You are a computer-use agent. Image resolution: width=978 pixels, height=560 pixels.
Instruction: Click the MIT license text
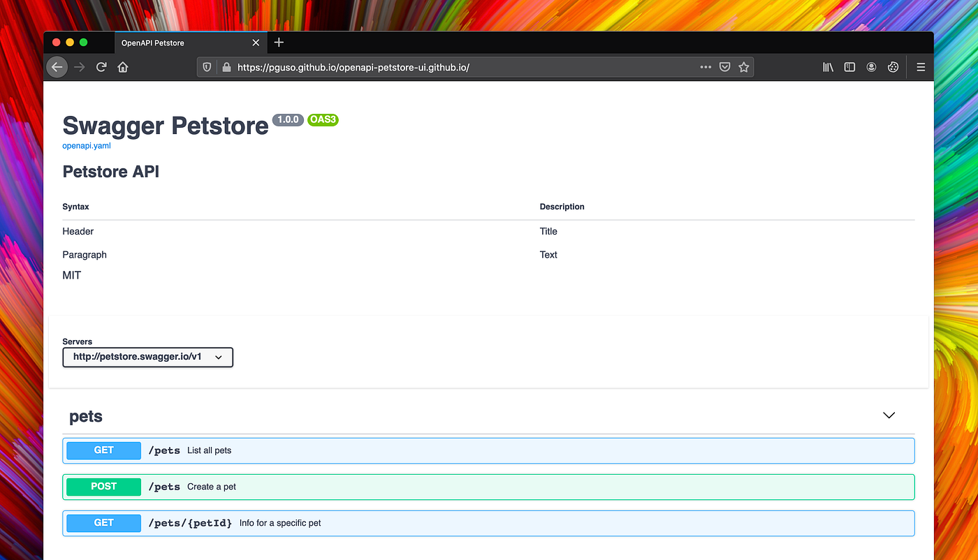pyautogui.click(x=72, y=276)
